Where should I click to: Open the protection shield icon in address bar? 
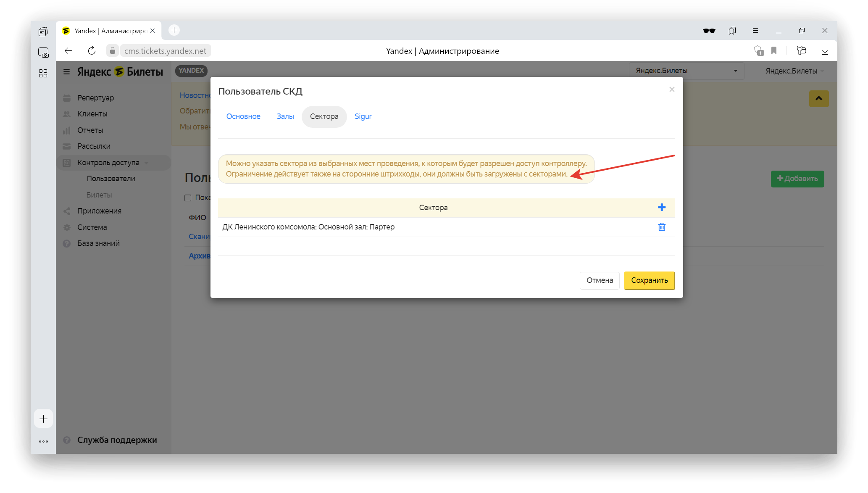click(759, 51)
